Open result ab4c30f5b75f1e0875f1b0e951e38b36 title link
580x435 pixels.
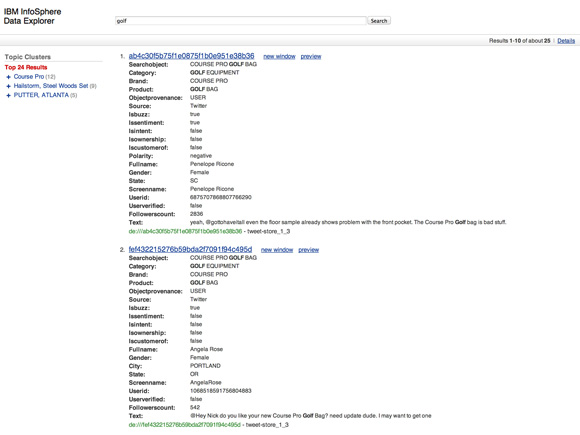coord(191,56)
